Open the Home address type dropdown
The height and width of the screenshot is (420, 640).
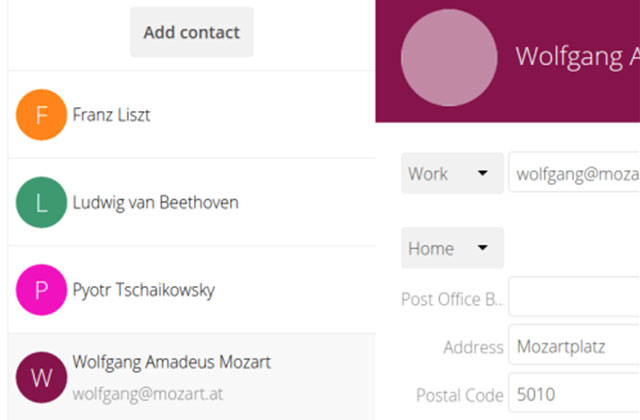click(x=452, y=248)
